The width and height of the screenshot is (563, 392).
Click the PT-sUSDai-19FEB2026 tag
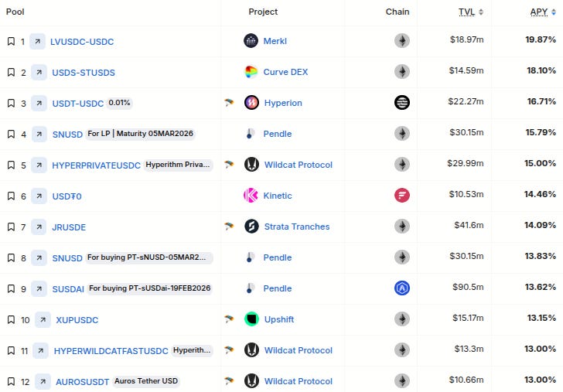(x=150, y=288)
